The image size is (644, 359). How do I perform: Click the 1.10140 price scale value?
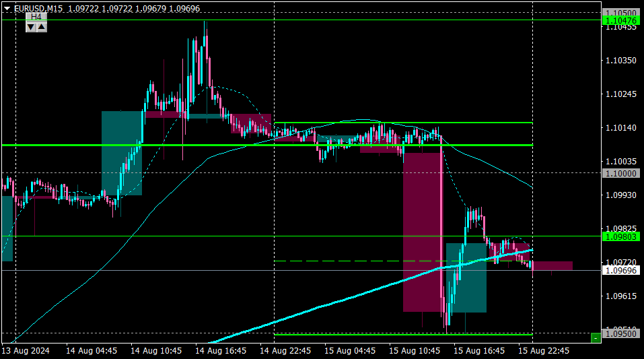coord(621,128)
